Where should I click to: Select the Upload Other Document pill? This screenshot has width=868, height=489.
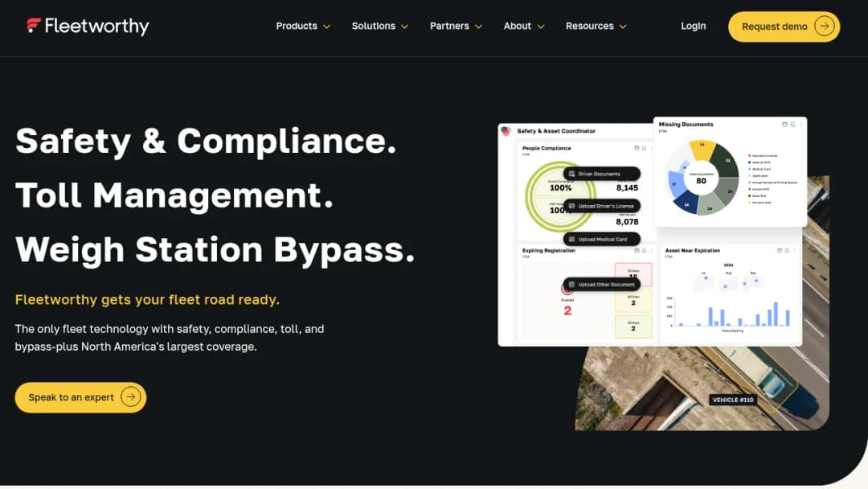(x=602, y=285)
